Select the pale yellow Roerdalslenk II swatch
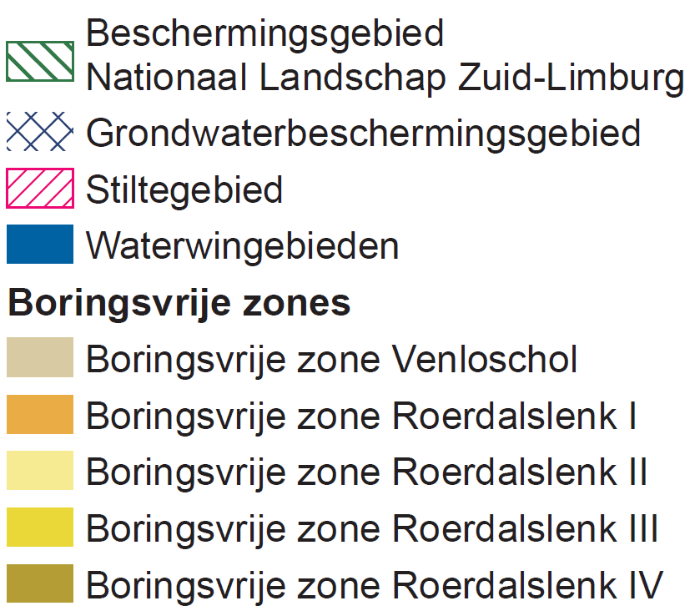The image size is (690, 616). [x=40, y=470]
